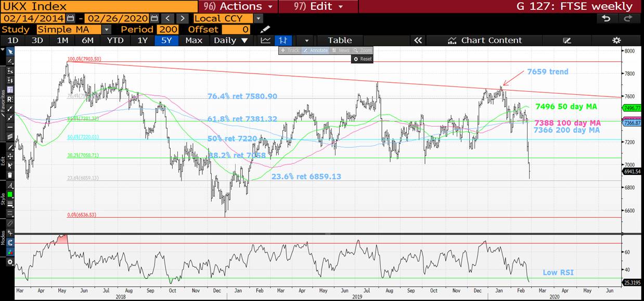Click the crescent mode icon in Modes section

(10, 242)
